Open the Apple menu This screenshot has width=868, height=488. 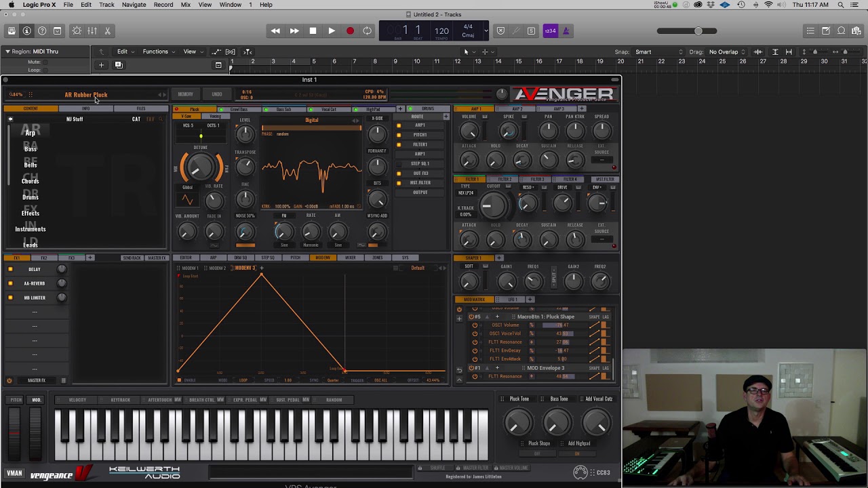pos(10,5)
